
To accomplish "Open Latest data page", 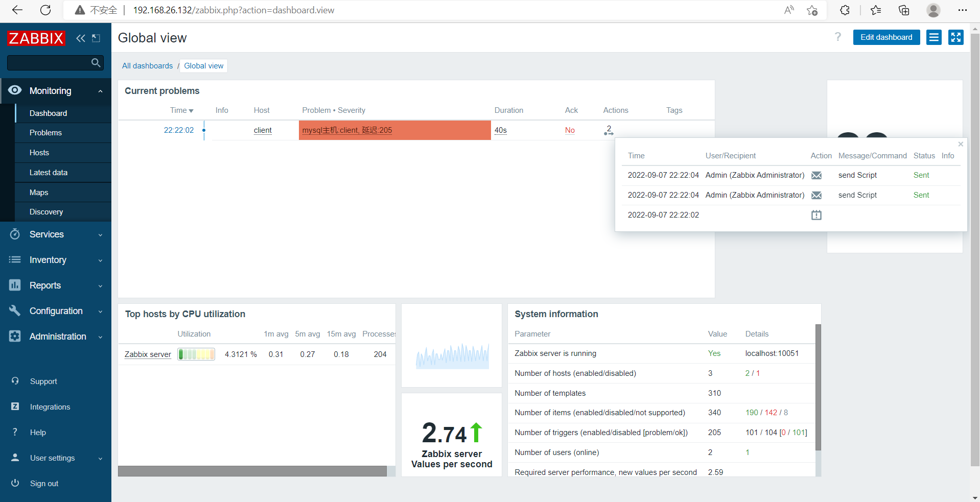I will pos(63,173).
